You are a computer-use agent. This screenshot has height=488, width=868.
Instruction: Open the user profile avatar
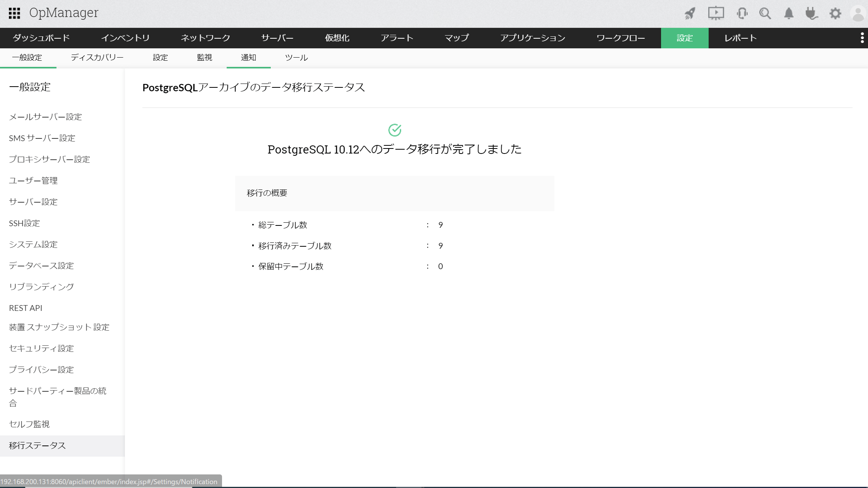[858, 14]
